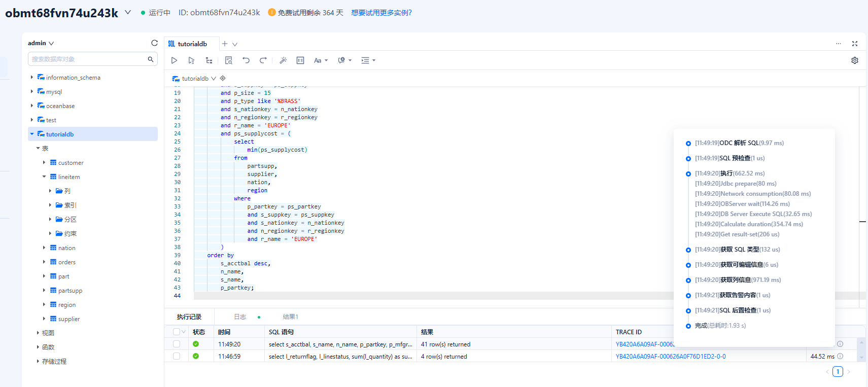
Task: Collapse the tutorialdb database node
Action: tap(31, 134)
